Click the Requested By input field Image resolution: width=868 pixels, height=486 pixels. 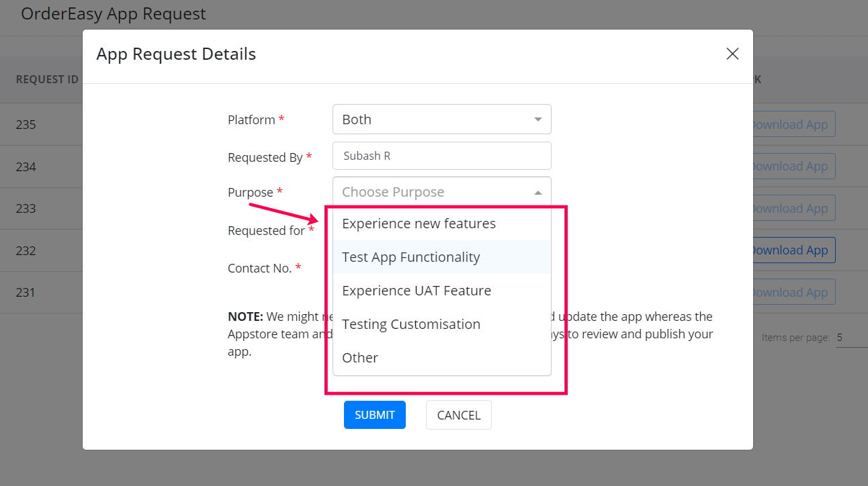pyautogui.click(x=441, y=156)
